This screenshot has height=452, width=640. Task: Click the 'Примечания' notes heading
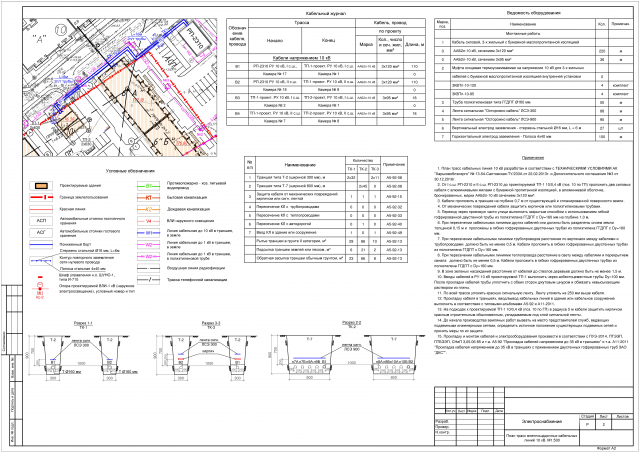coord(533,158)
